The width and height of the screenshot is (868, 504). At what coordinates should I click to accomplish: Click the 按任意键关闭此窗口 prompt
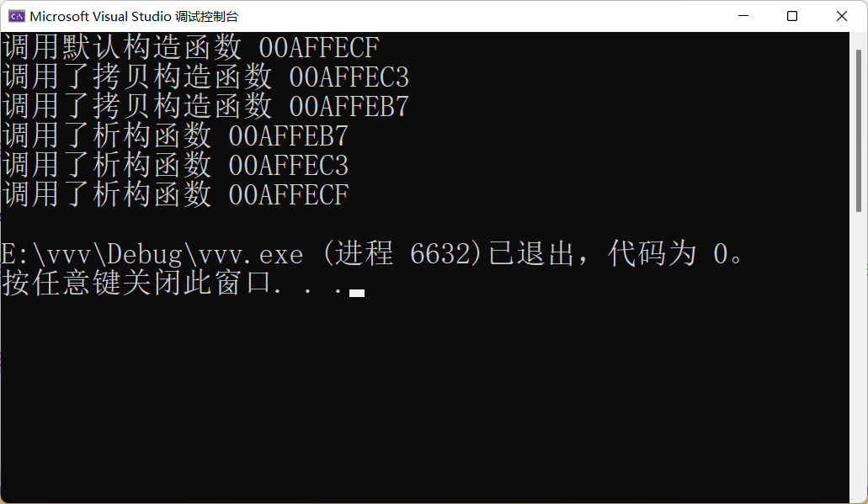tap(136, 283)
